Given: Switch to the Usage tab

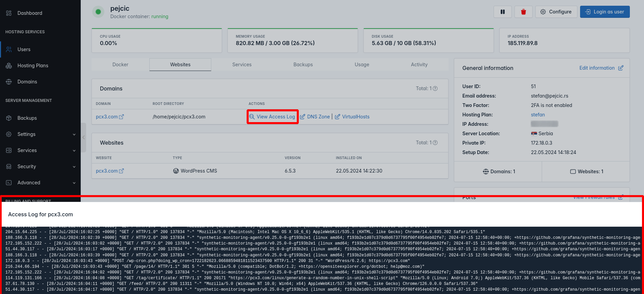Looking at the screenshot, I should coord(362,65).
